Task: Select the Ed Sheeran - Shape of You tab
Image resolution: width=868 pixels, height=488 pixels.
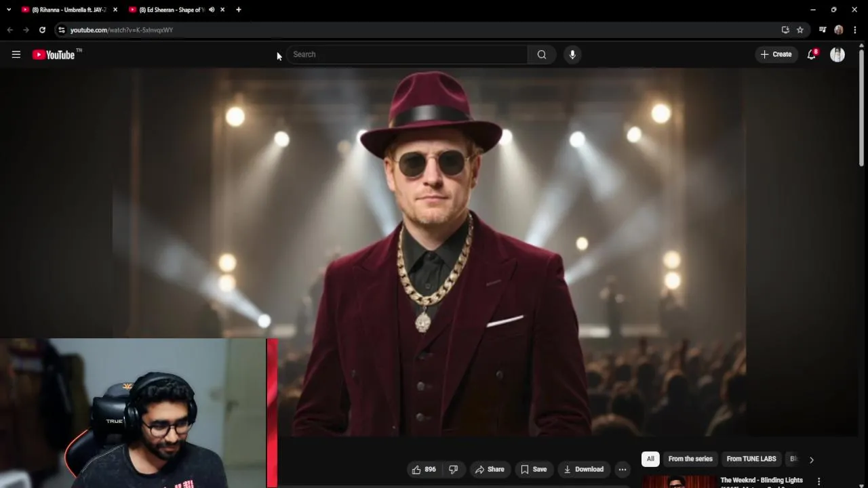Action: (171, 9)
